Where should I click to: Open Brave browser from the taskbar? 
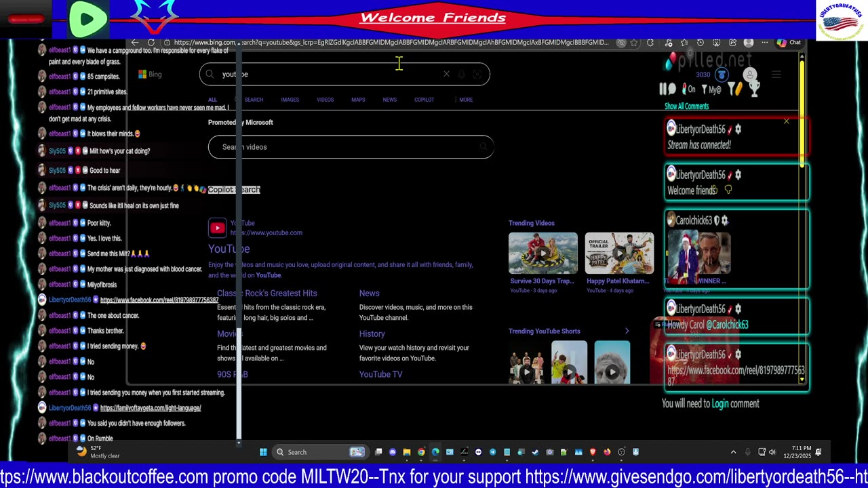pyautogui.click(x=593, y=452)
